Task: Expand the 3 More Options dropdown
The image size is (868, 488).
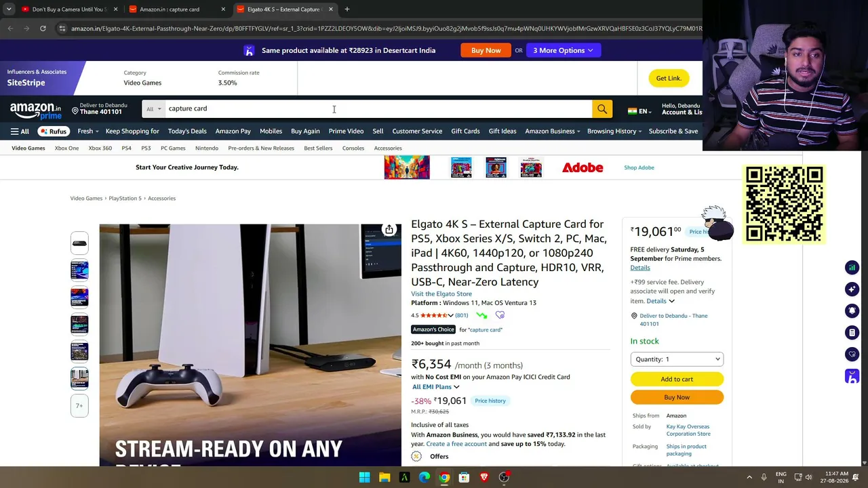Action: pos(563,50)
